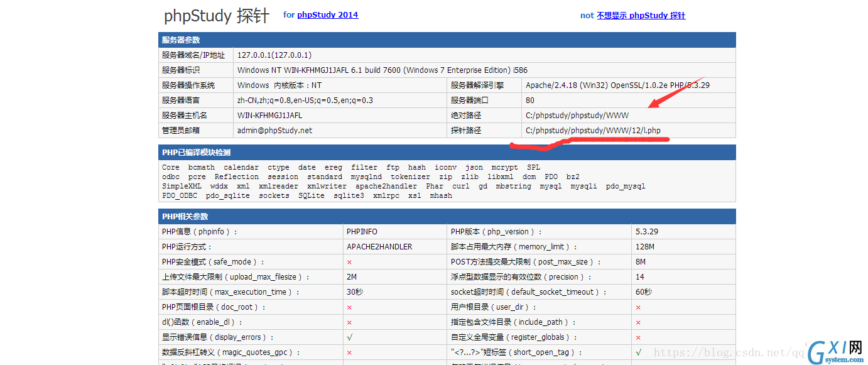Click the × mark for user_dir
The width and height of the screenshot is (868, 365).
pos(638,307)
